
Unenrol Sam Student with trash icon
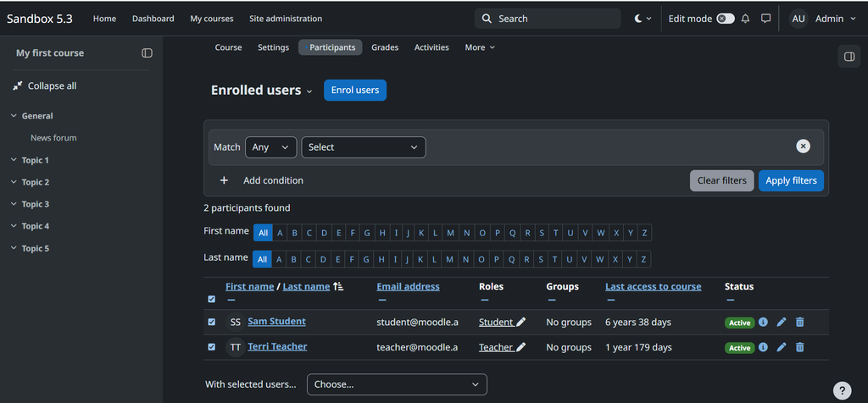pos(800,322)
